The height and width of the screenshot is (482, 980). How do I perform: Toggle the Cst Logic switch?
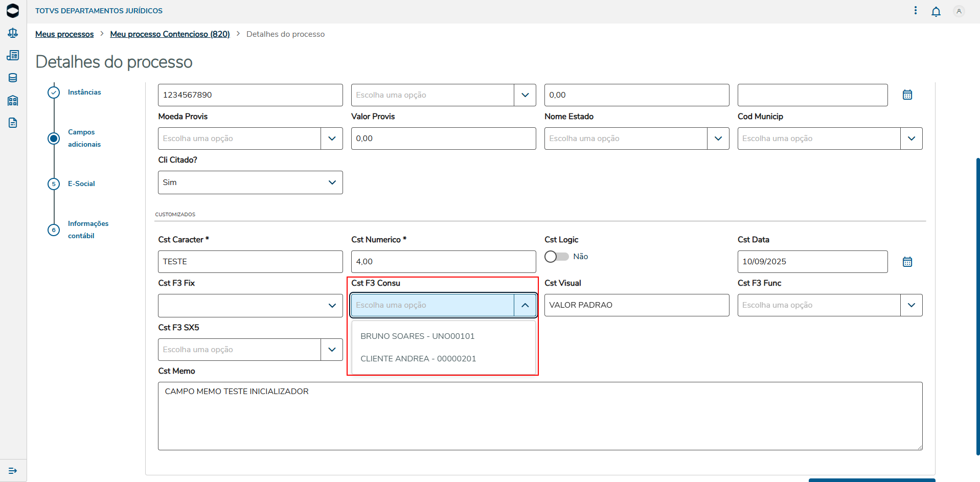click(557, 257)
